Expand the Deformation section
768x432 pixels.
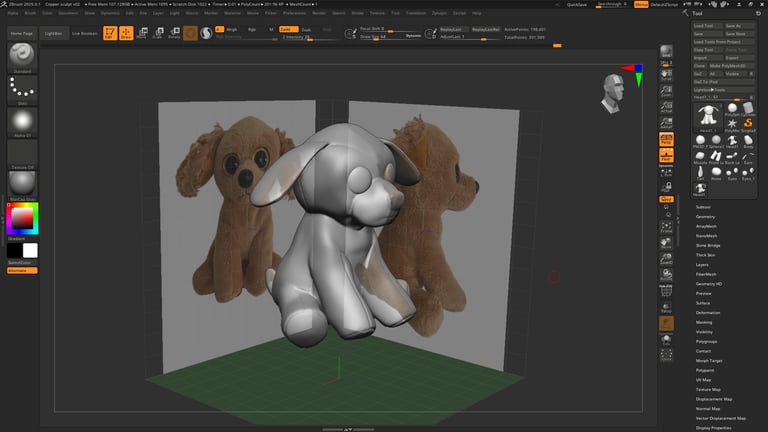707,312
